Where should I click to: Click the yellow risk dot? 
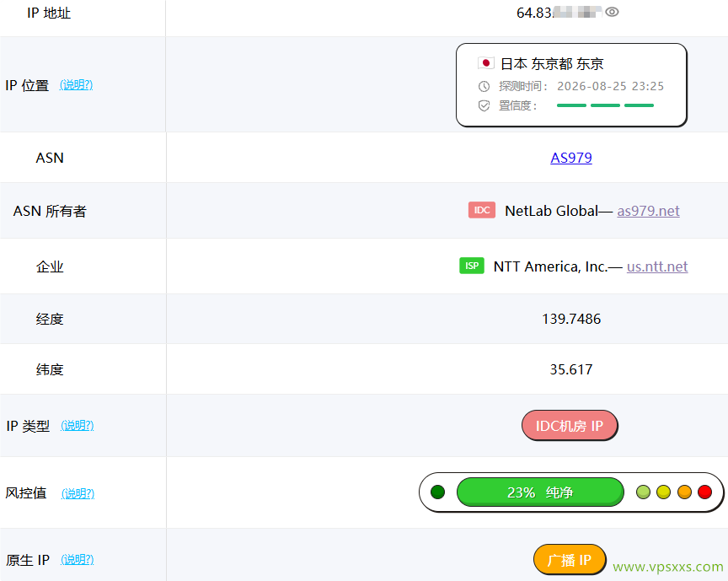tap(663, 492)
